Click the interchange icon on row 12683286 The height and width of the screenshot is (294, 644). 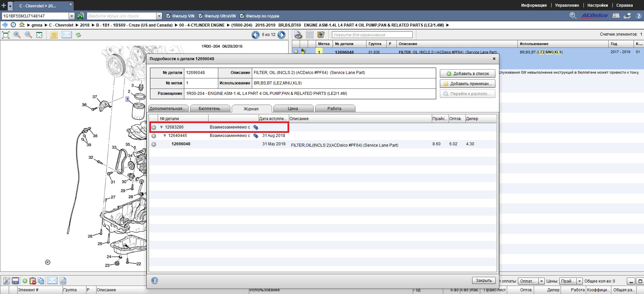coord(256,127)
